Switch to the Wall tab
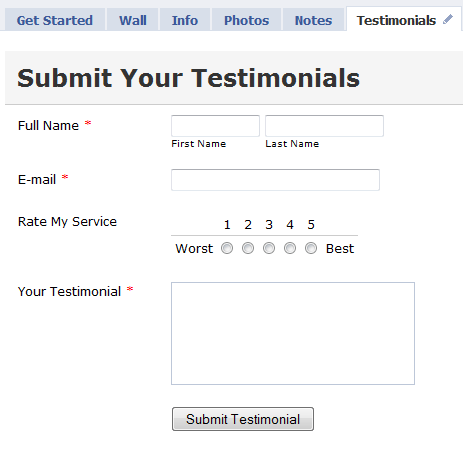Viewport: 463px width, 455px height. [133, 20]
